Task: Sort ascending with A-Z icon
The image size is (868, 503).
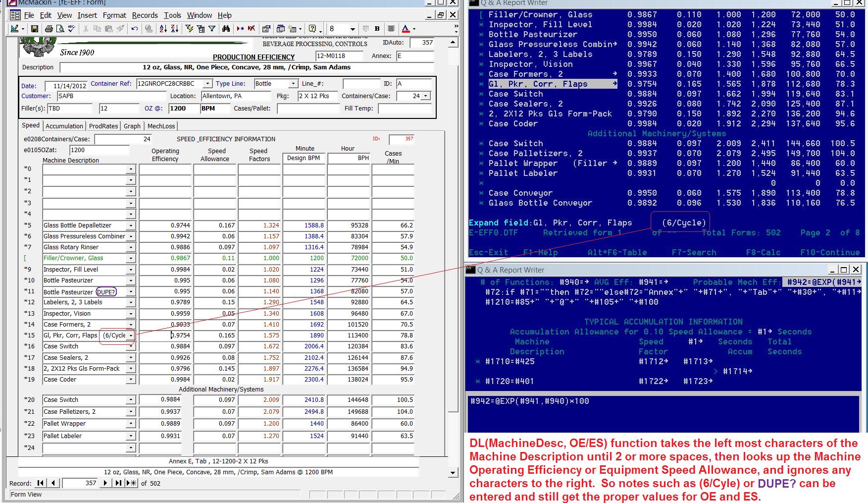Action: click(x=163, y=29)
